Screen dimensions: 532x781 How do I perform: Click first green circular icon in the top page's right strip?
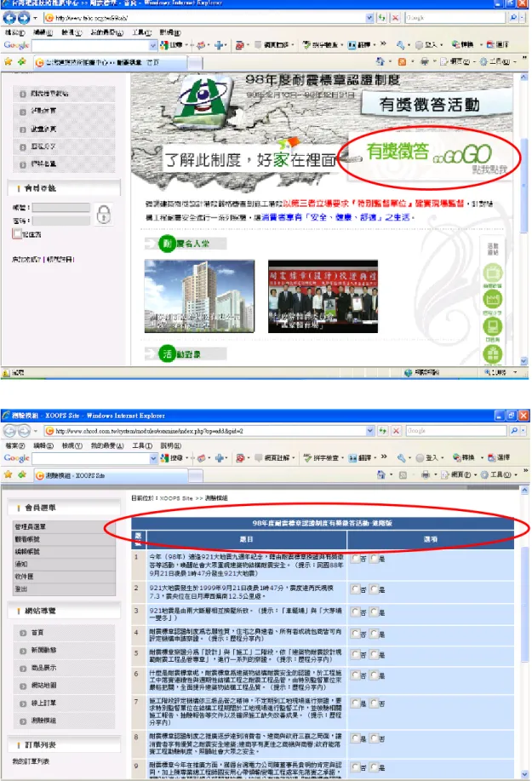[492, 273]
